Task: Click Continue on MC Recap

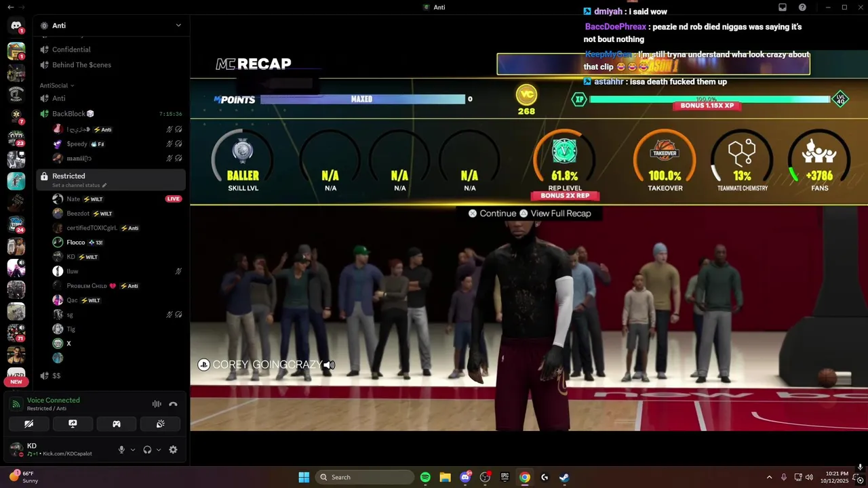Action: 492,213
